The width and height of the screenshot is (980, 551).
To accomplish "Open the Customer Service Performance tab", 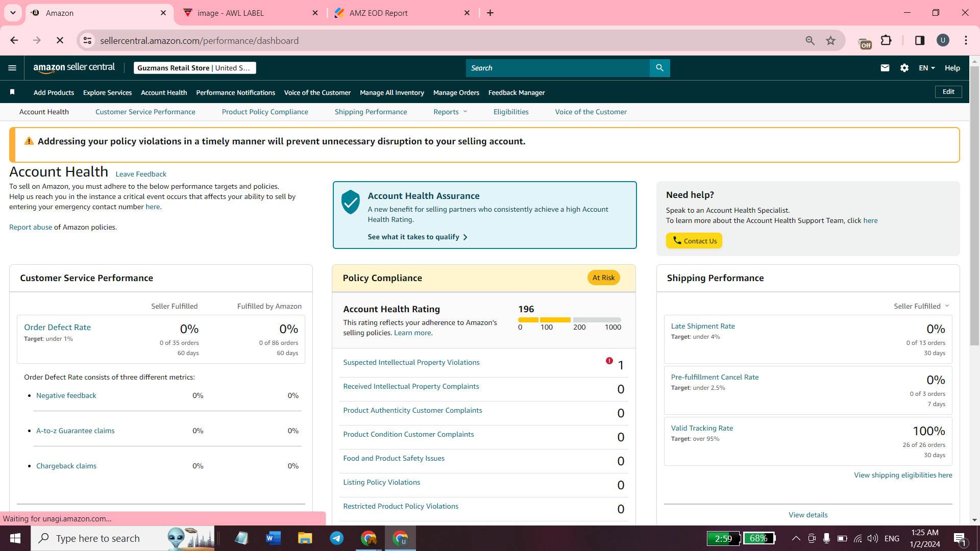I will pyautogui.click(x=145, y=112).
